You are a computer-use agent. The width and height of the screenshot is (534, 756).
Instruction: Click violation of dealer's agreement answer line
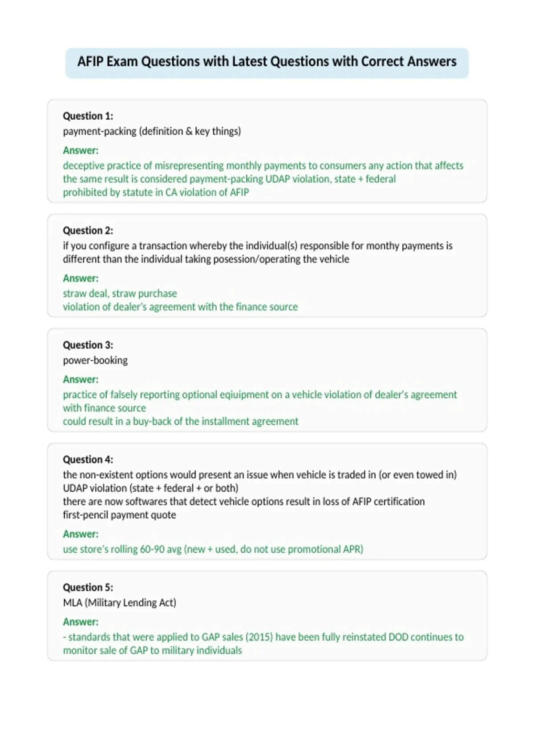click(180, 307)
